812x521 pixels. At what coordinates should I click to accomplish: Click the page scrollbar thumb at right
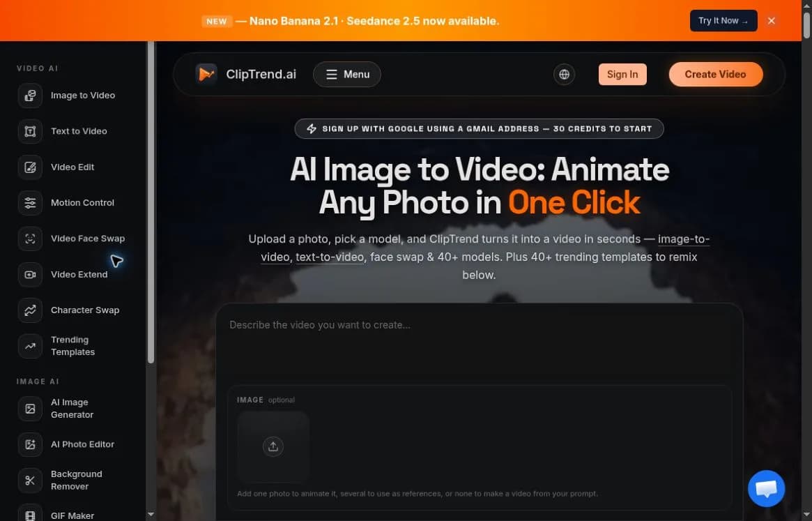(806, 24)
